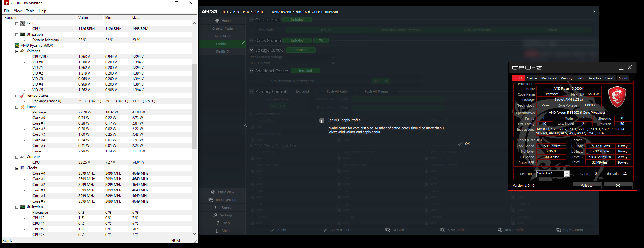Viewport: 644px width, 248px height.
Task: Click the Discard icon in Ryzen Master
Action: tap(388, 230)
